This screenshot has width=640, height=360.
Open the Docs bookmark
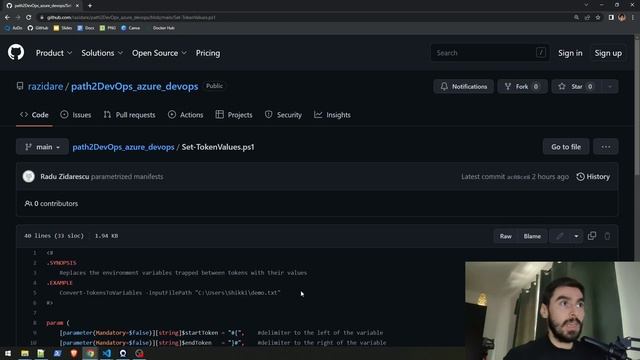click(86, 28)
